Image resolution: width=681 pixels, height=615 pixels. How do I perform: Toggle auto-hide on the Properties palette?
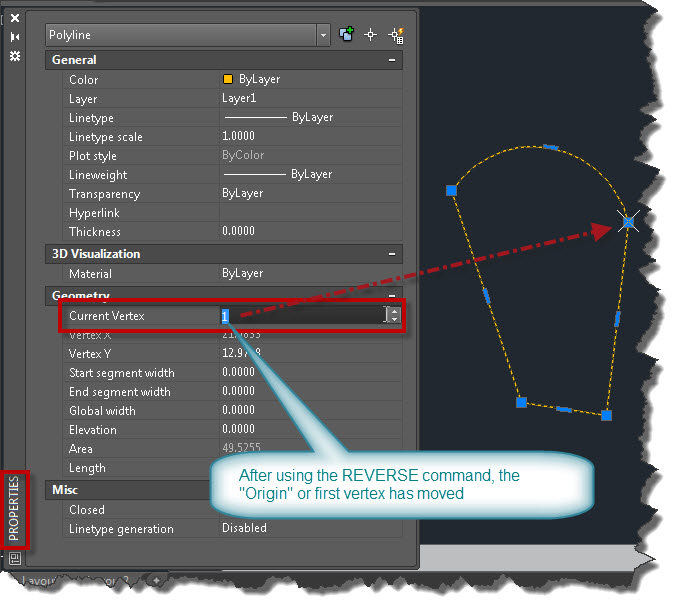[x=14, y=37]
